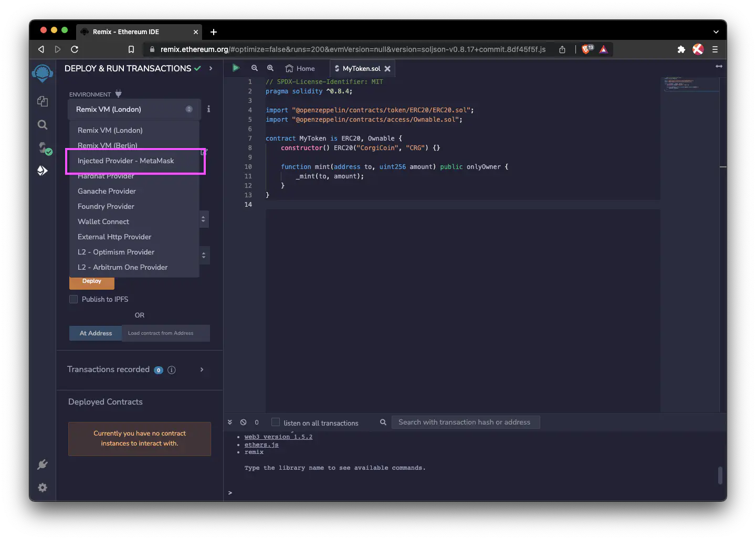Click the Brave profile avatar icon
Screen dimensions: 756x540
pos(698,49)
